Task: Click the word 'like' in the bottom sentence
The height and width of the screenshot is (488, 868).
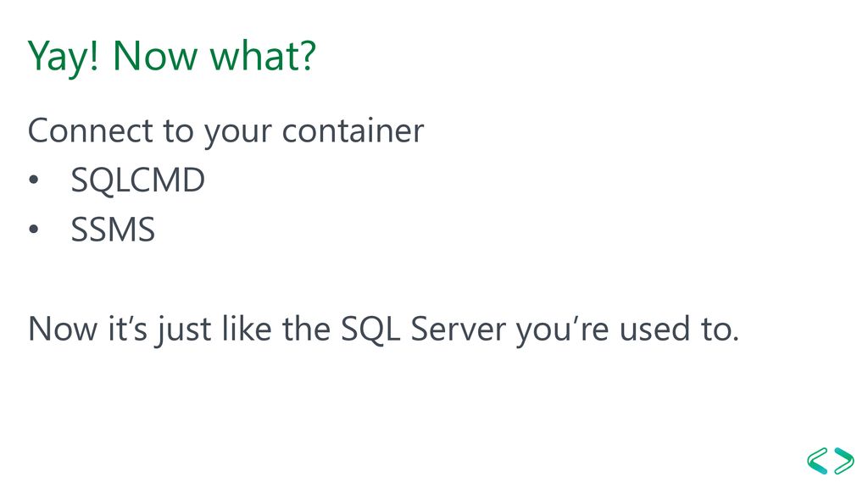Action: coord(247,329)
